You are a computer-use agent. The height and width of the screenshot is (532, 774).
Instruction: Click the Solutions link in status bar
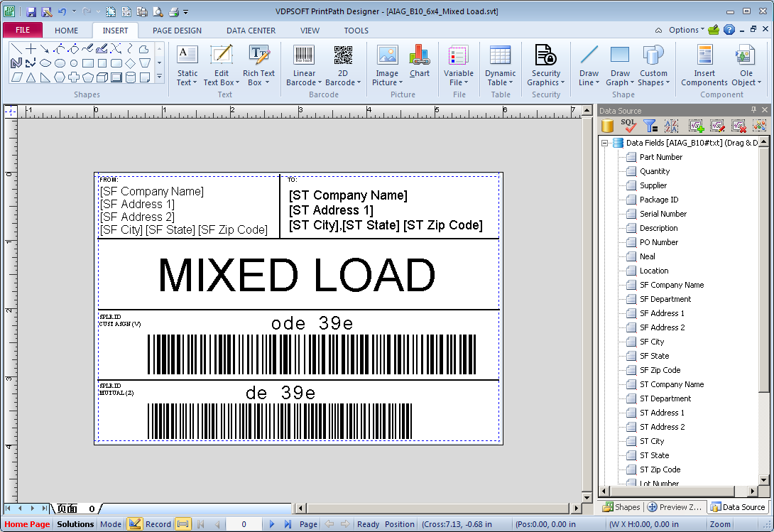coord(75,524)
